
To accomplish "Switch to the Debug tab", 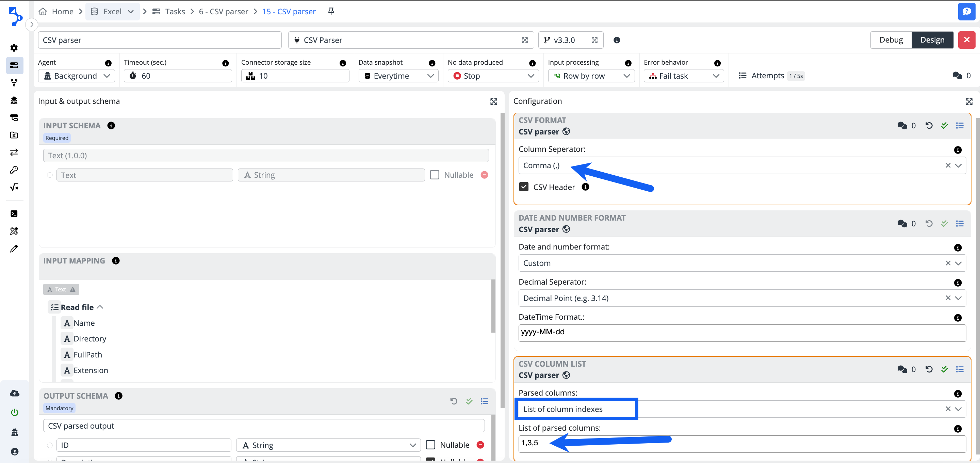I will tap(891, 40).
